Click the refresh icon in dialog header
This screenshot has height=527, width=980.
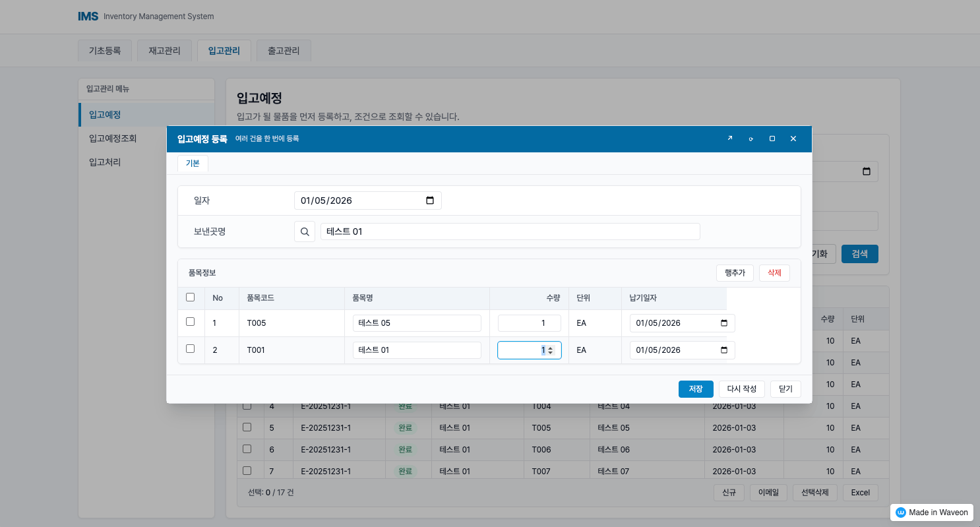point(751,139)
